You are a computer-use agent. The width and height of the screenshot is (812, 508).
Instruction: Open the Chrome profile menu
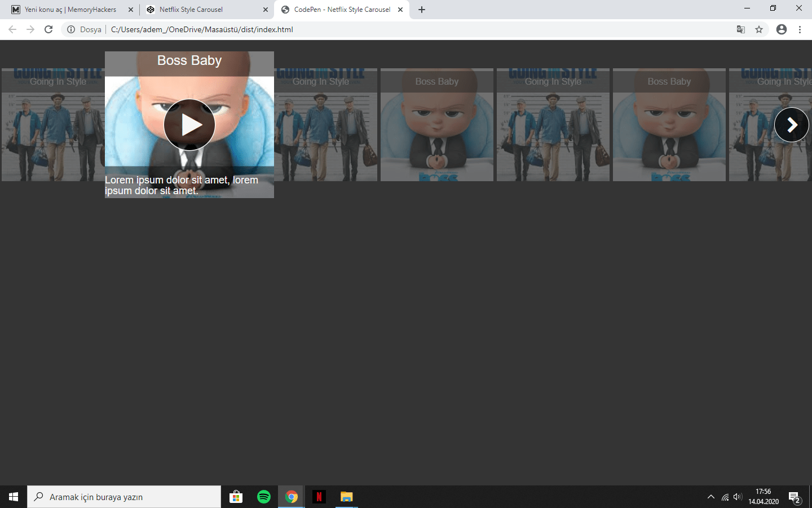point(782,29)
